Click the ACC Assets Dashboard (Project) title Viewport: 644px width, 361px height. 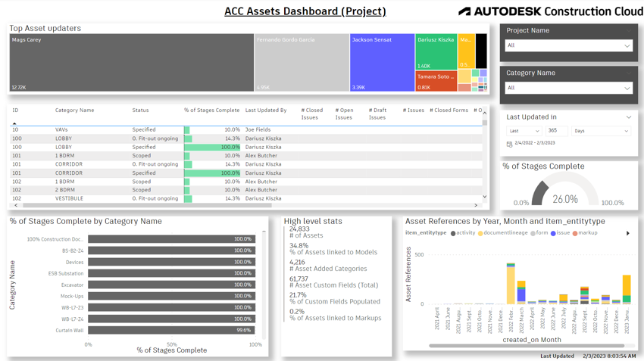click(305, 11)
